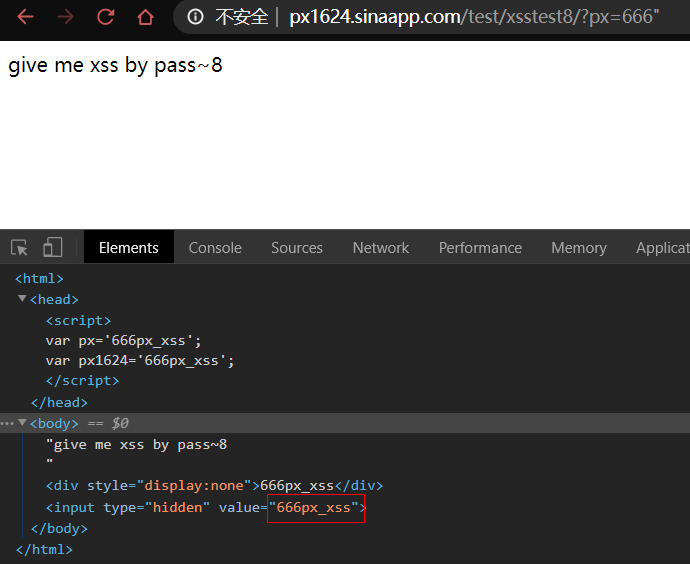The height and width of the screenshot is (564, 690).
Task: Click the ellipsis beside the body node
Action: pos(7,424)
